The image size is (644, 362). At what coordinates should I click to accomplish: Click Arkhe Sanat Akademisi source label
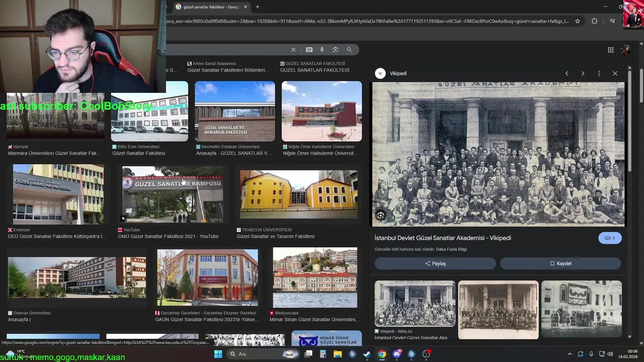214,64
